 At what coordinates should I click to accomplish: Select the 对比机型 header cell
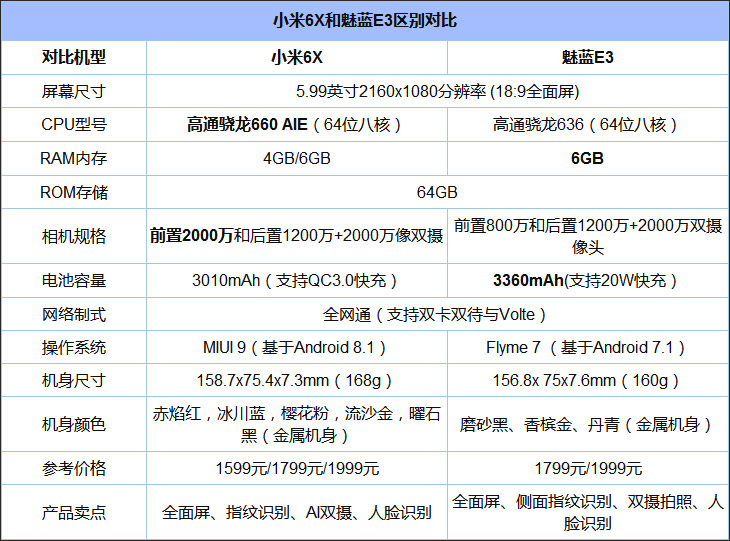[74, 57]
